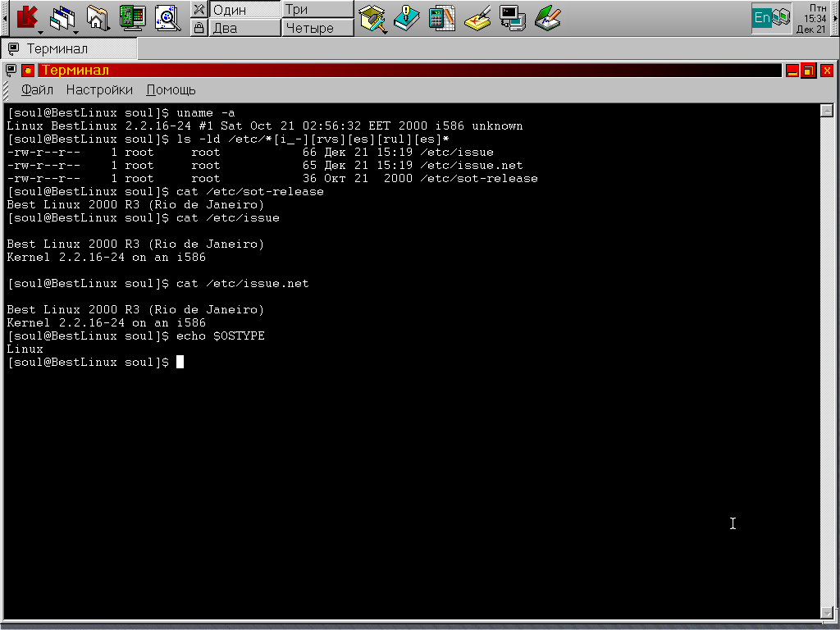Click the terminal scrollbar up arrow

(827, 111)
